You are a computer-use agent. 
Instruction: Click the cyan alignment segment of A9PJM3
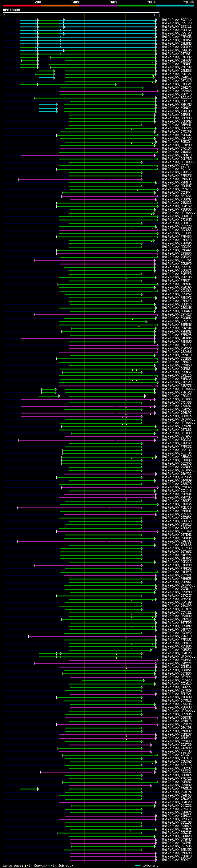(x=48, y=104)
